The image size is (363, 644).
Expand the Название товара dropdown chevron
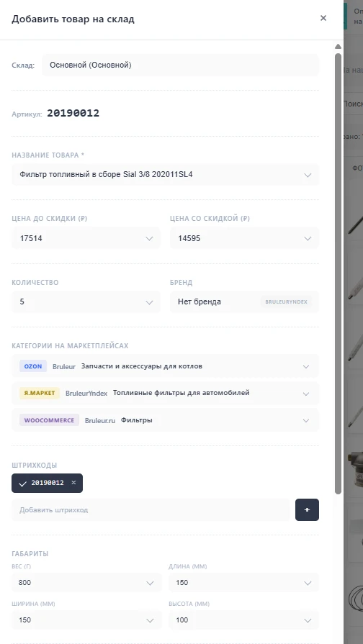308,175
